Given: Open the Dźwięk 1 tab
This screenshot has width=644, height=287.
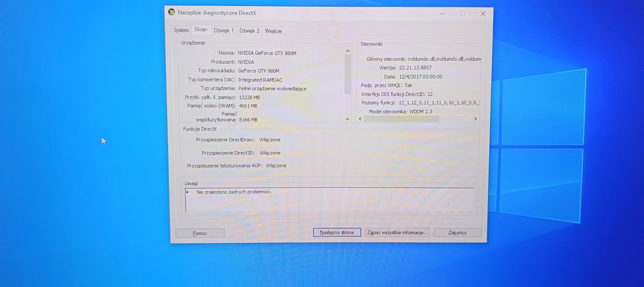Looking at the screenshot, I should (224, 30).
